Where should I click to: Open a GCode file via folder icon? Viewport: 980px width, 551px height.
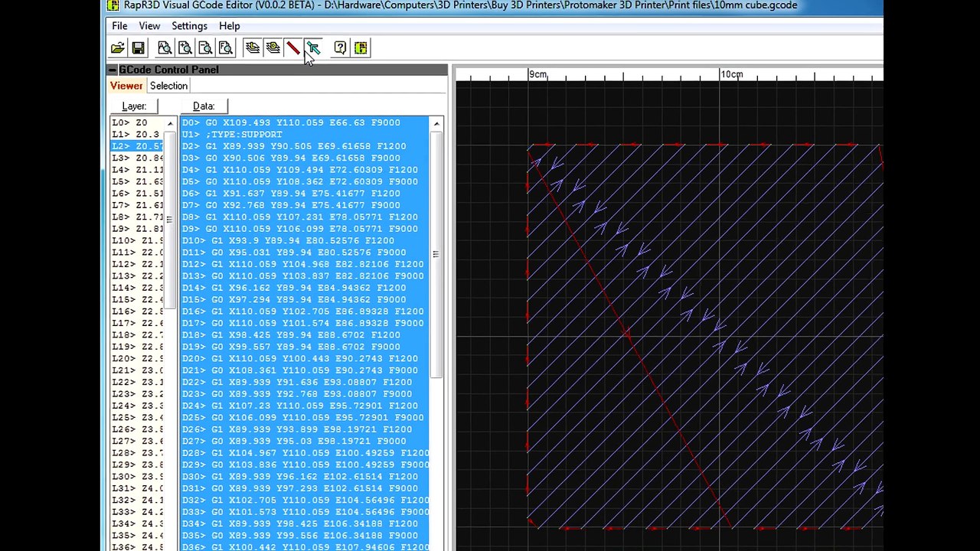117,48
